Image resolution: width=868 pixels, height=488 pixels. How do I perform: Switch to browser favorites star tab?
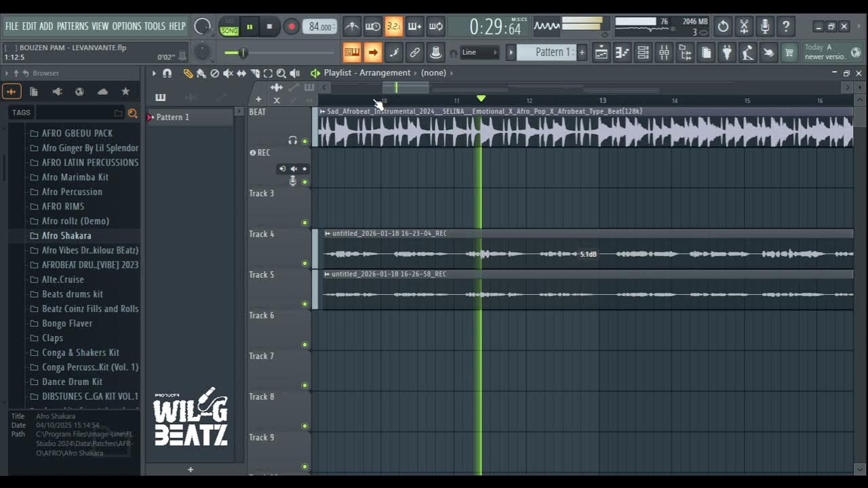(125, 91)
